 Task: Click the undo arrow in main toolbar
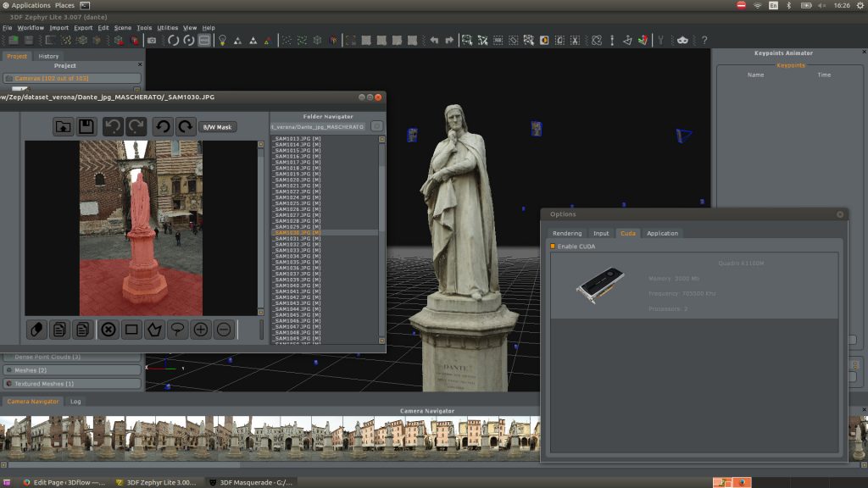point(434,41)
